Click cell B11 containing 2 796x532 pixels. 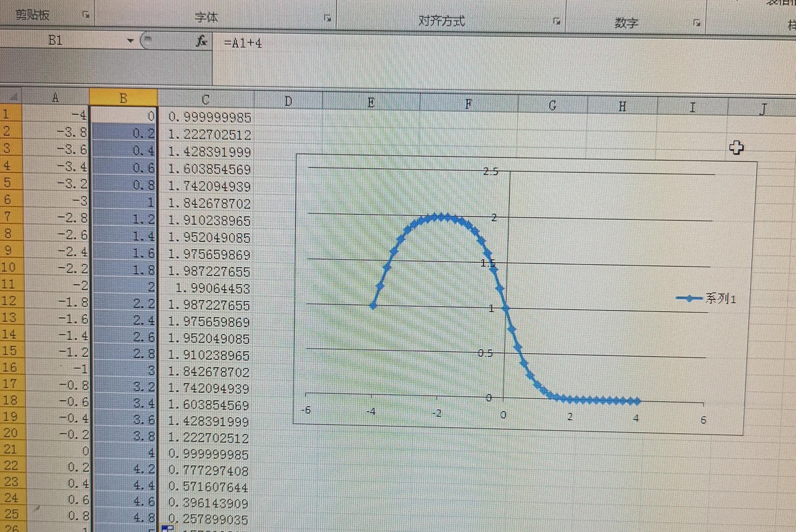tap(125, 287)
